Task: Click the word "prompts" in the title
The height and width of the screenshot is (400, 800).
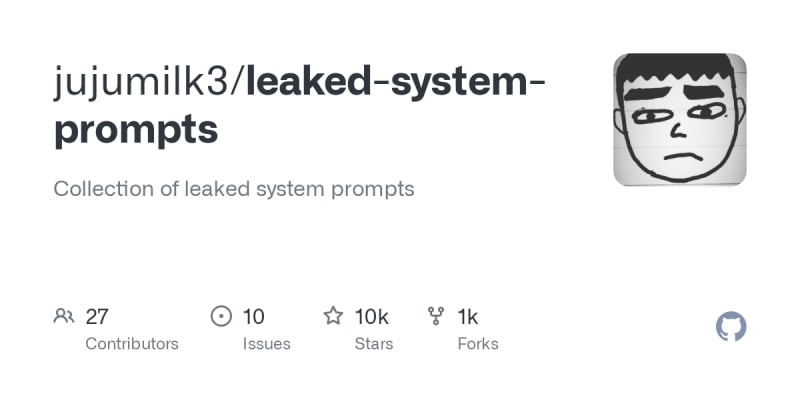Action: coord(135,129)
